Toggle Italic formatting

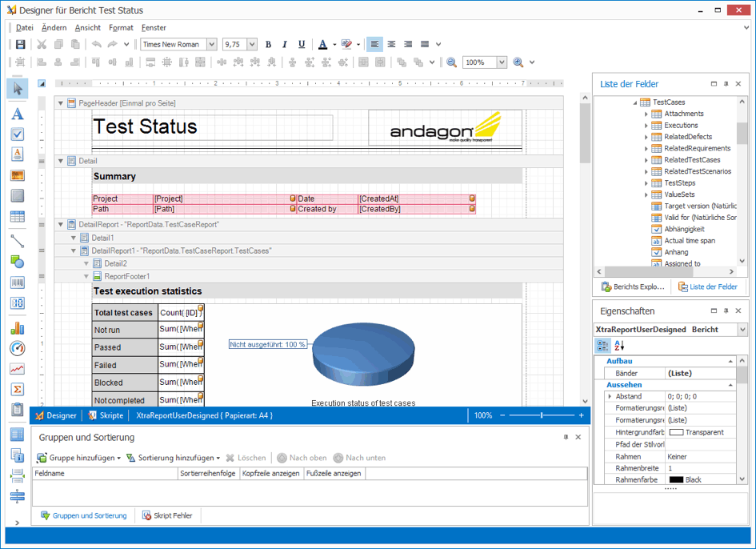tap(284, 45)
